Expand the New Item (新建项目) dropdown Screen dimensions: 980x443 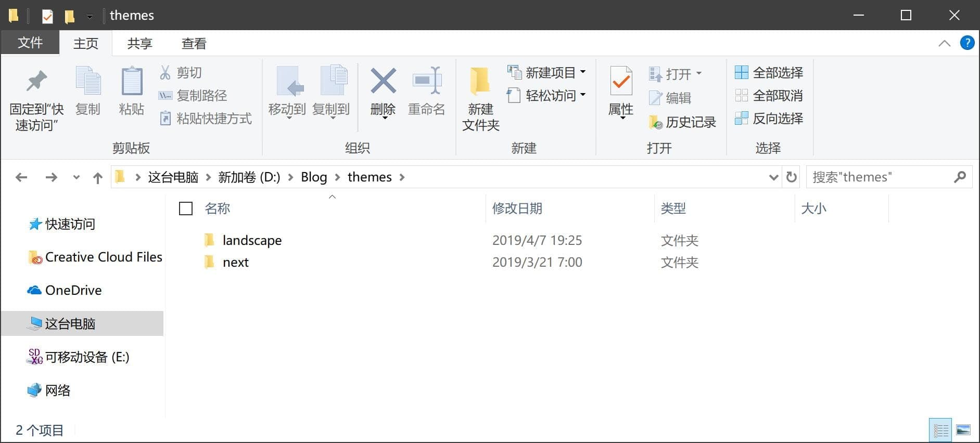click(582, 72)
